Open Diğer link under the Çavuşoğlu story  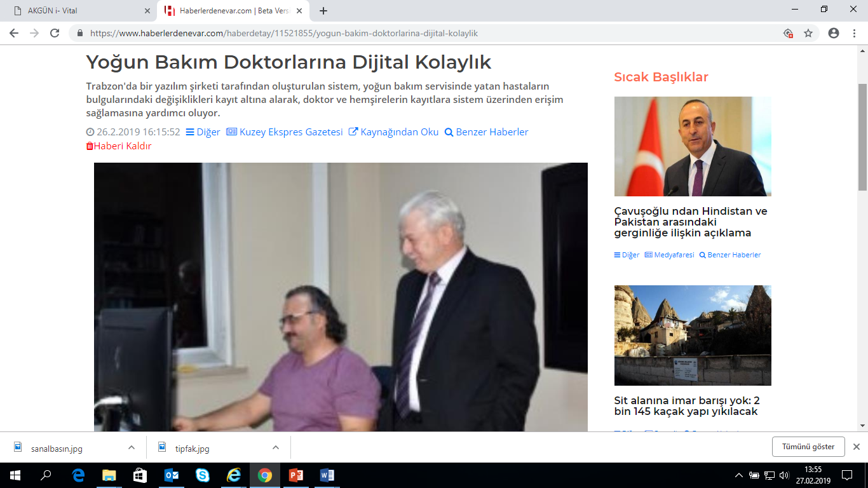(x=627, y=255)
